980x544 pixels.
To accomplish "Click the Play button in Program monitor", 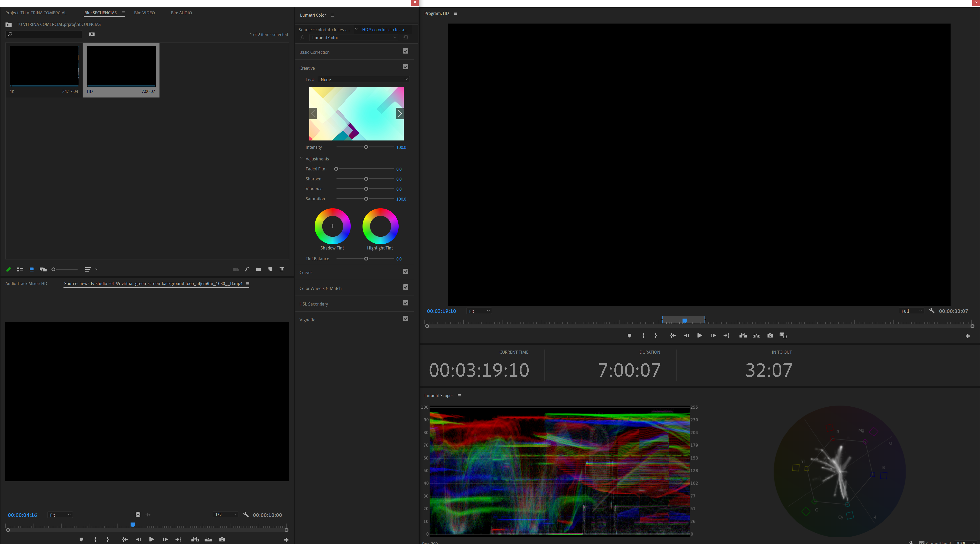I will pyautogui.click(x=700, y=336).
